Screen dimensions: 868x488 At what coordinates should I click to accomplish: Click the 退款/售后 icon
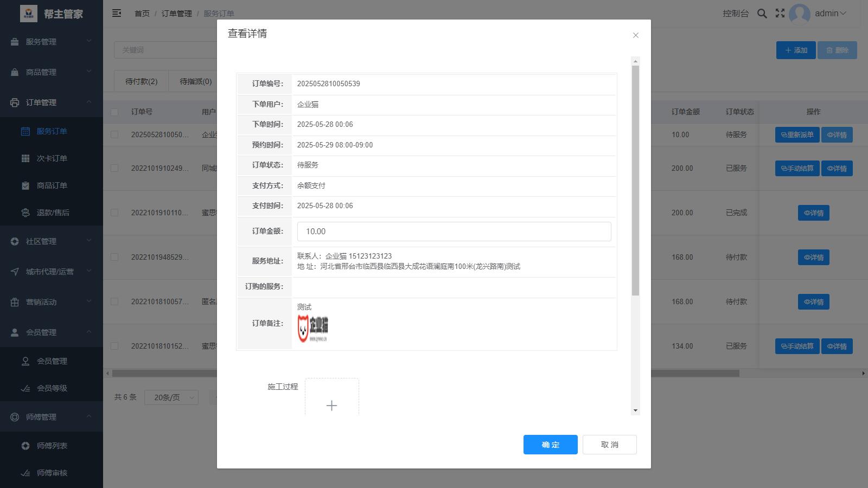tap(25, 213)
